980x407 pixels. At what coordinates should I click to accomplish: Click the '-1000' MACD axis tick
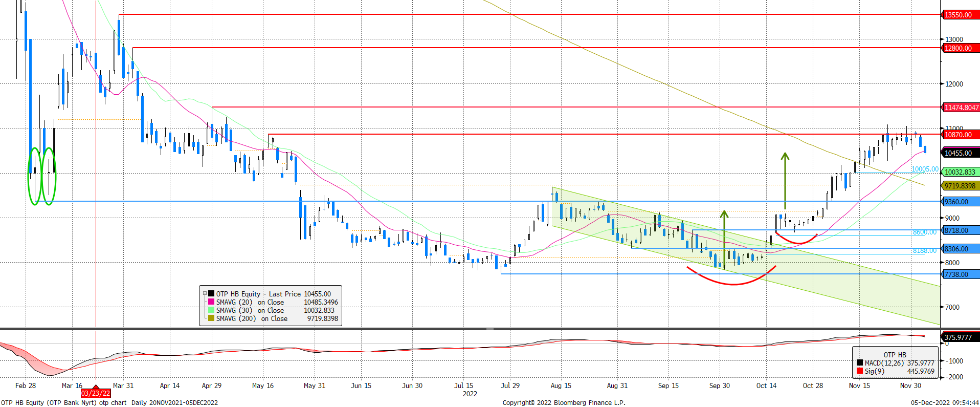pyautogui.click(x=953, y=361)
